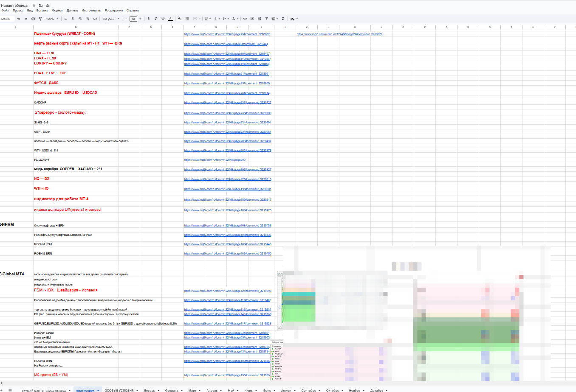Click the functions sigma icon
The width and height of the screenshot is (576, 392).
click(283, 19)
